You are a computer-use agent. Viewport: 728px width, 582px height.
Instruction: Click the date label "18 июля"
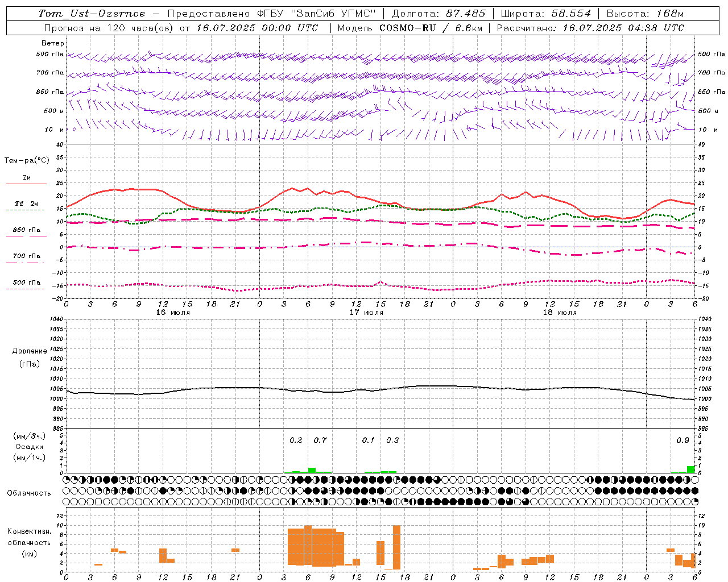pos(560,313)
